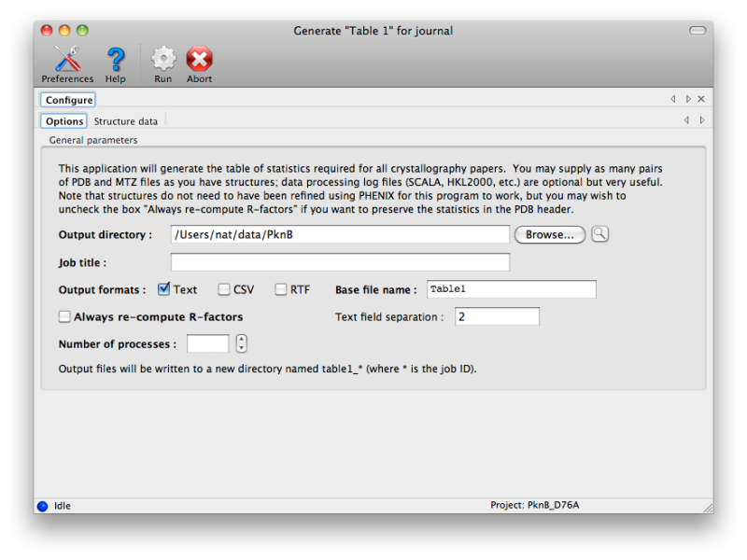Click the Text field separation box
The width and height of the screenshot is (747, 560).
click(497, 316)
